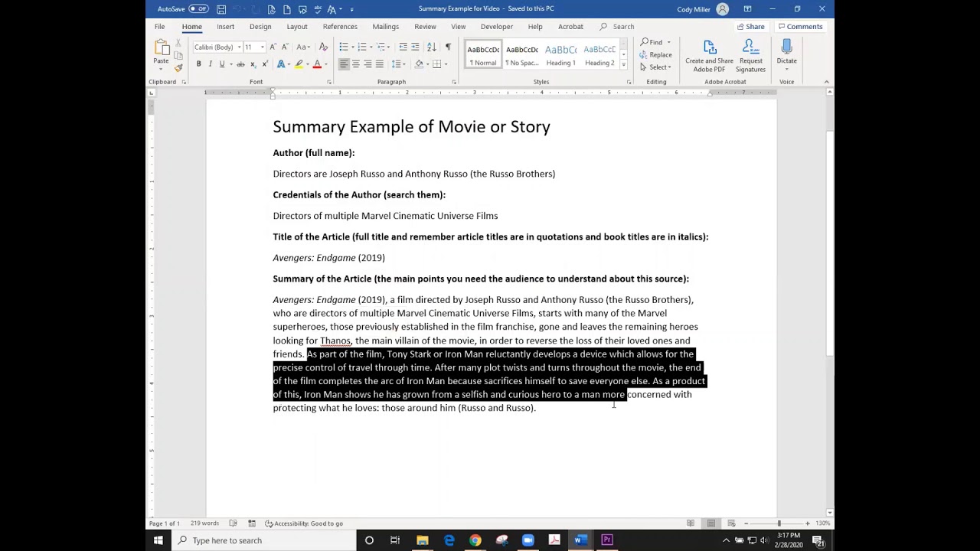This screenshot has height=551, width=980.
Task: Click font color red A swatch
Action: point(316,64)
